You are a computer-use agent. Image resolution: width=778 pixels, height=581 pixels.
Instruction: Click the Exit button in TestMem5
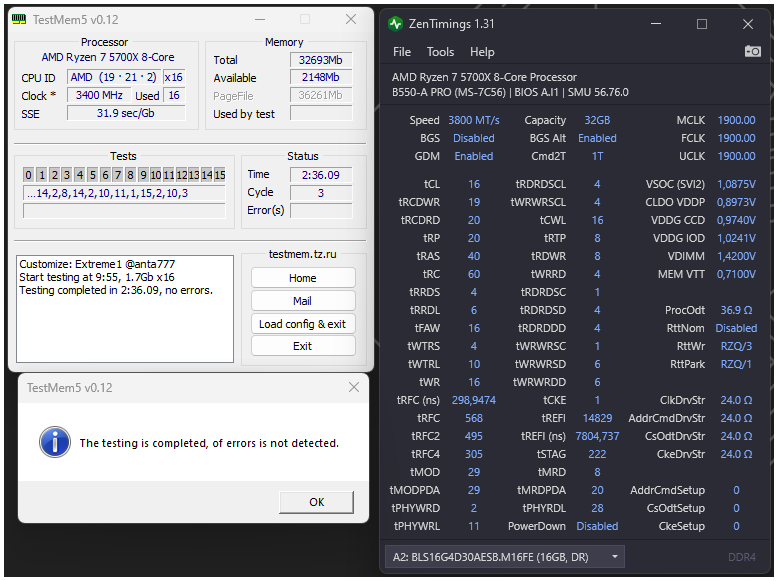pos(302,346)
